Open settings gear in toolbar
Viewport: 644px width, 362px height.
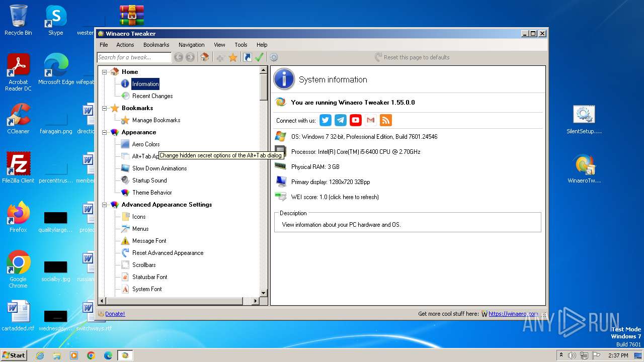pos(274,57)
